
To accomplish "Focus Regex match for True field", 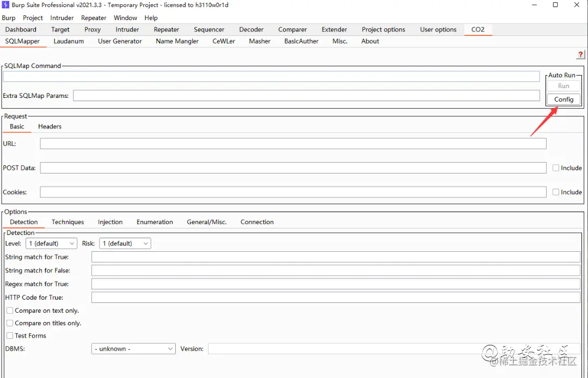I will click(x=336, y=284).
